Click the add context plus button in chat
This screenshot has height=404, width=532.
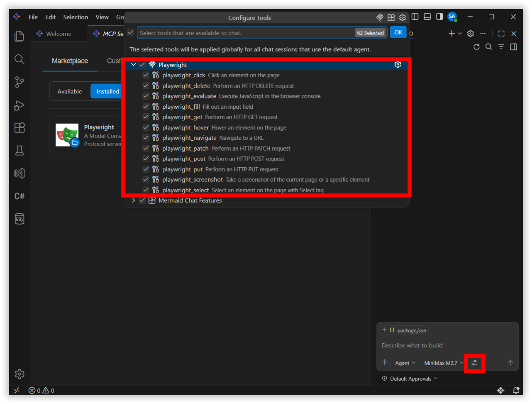385,362
